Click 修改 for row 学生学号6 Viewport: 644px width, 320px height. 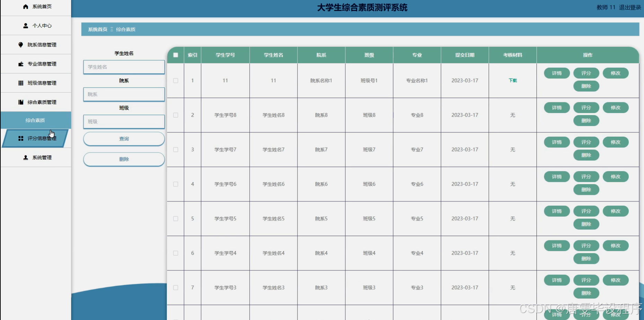(616, 176)
